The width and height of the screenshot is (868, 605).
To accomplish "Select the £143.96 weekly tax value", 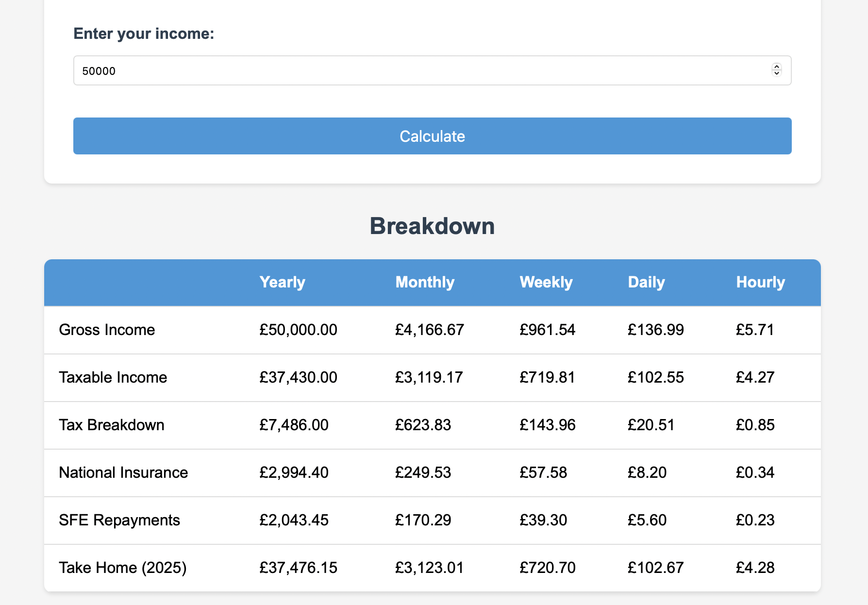I will 547,425.
